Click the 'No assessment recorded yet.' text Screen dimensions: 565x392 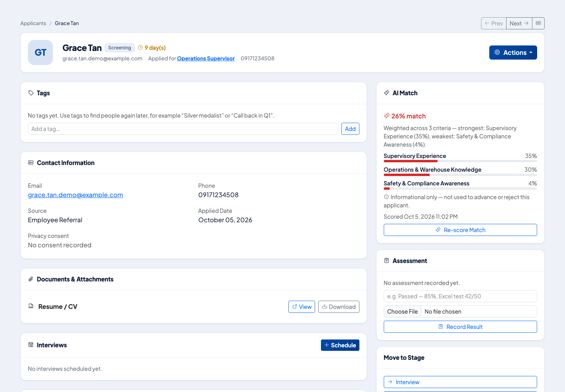(422, 283)
